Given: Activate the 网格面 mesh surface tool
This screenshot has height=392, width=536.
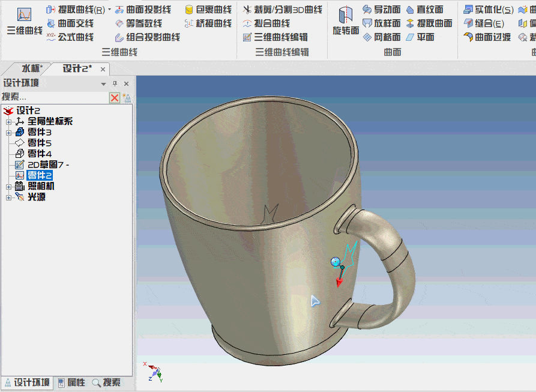Looking at the screenshot, I should click(388, 37).
